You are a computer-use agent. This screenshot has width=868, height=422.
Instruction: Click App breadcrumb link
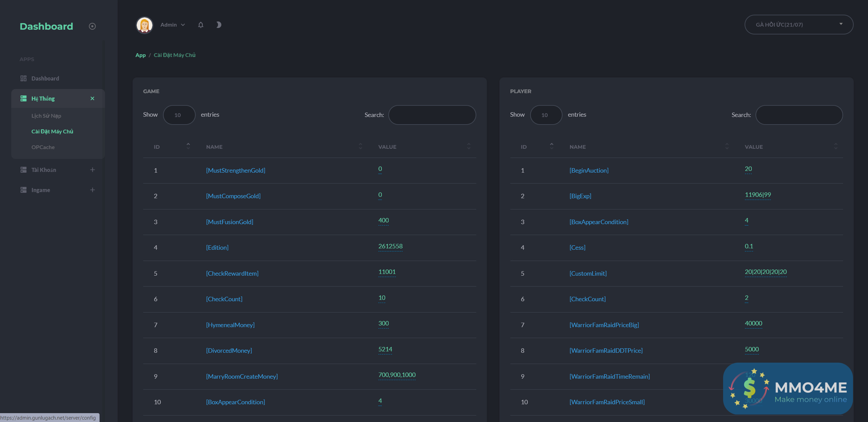140,55
